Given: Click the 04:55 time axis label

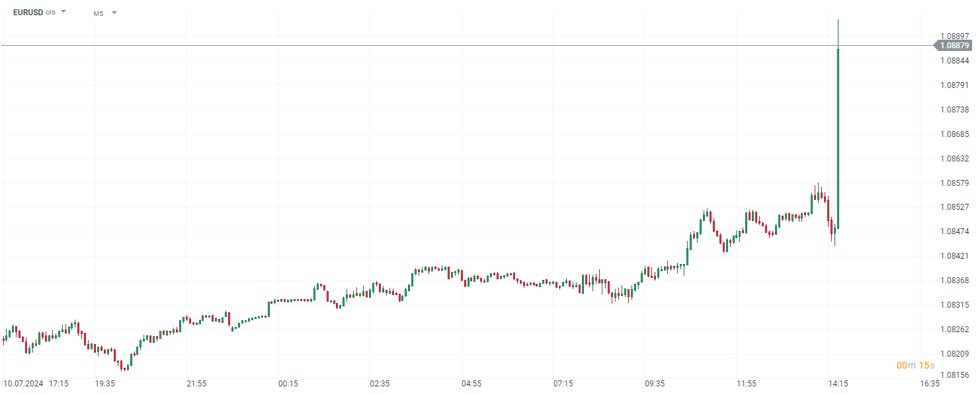Looking at the screenshot, I should tap(471, 384).
